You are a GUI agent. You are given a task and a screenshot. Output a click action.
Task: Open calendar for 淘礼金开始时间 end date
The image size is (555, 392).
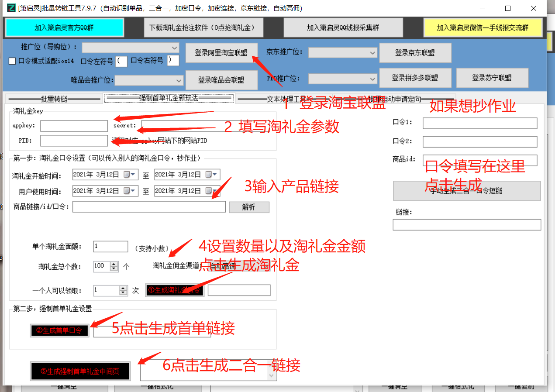pyautogui.click(x=212, y=175)
